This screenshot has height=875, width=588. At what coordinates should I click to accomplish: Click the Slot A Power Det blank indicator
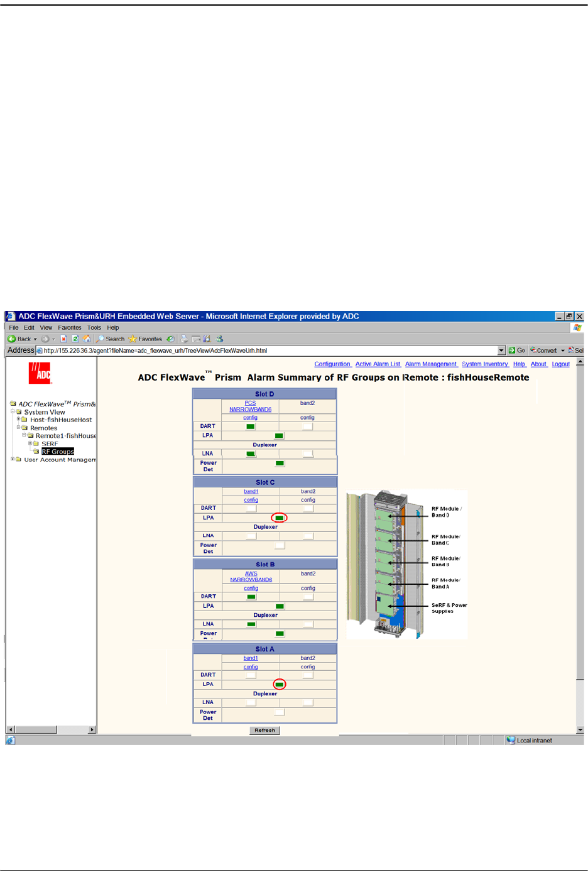(280, 712)
